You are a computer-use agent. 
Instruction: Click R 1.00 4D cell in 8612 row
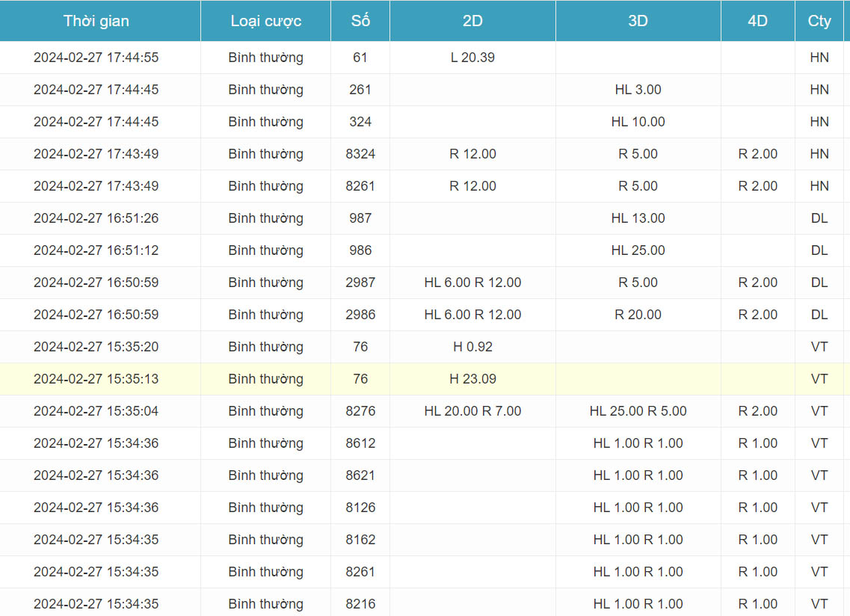[758, 443]
